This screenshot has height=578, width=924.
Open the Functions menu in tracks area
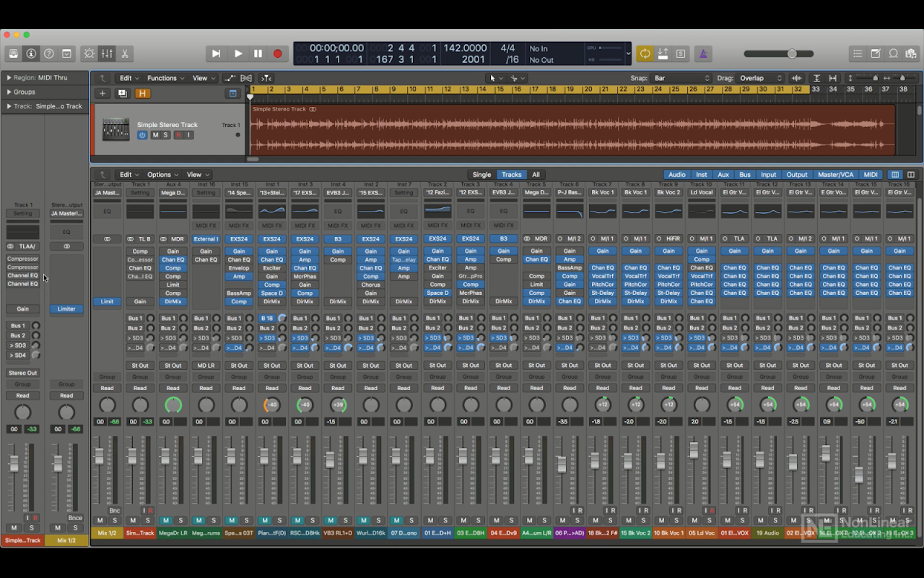pyautogui.click(x=165, y=78)
